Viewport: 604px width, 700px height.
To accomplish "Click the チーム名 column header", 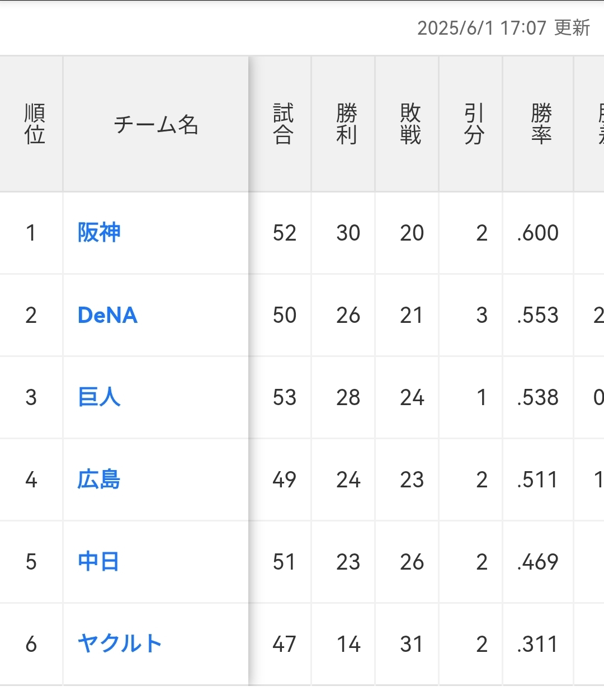I will (x=156, y=124).
